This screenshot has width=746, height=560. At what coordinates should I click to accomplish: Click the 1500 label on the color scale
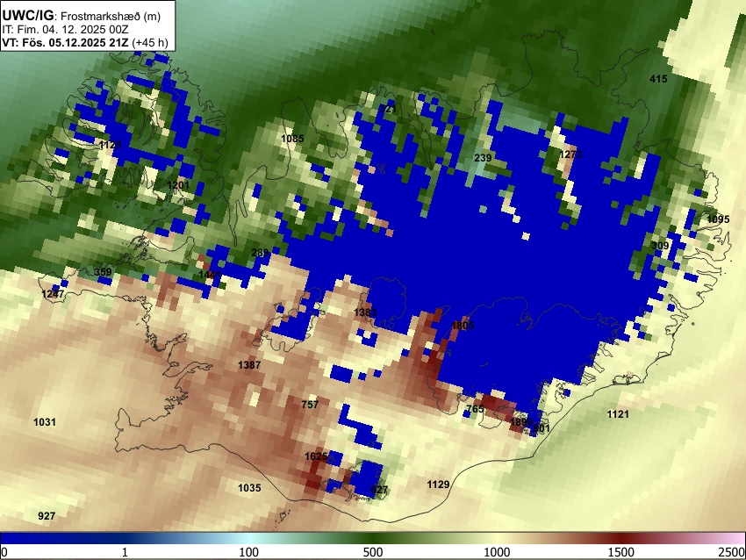point(621,552)
